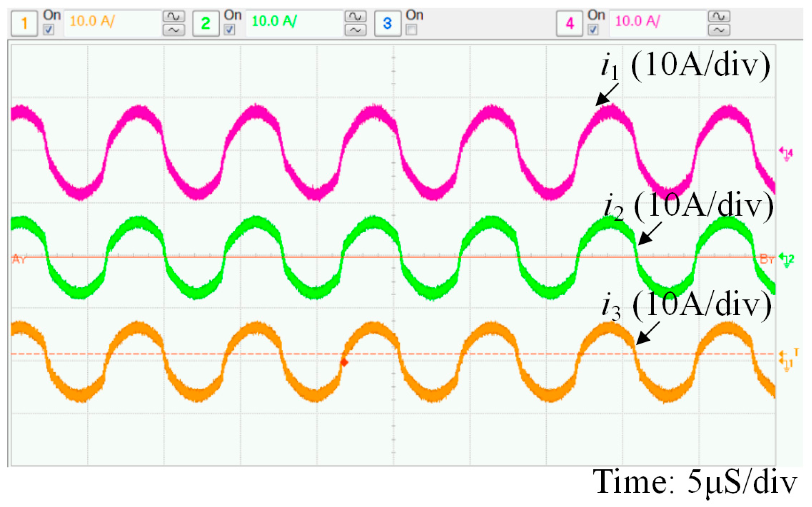This screenshot has width=812, height=507.
Task: Enable channel 3 On checkbox
Action: (412, 30)
